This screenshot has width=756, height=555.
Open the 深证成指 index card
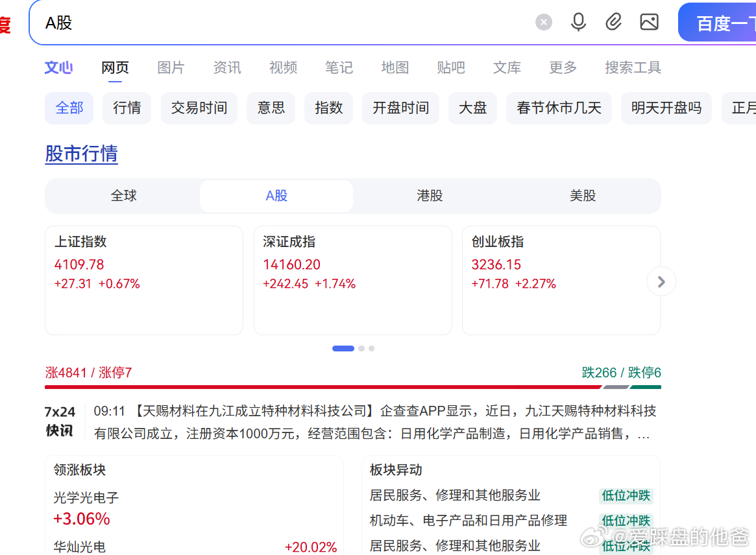352,280
